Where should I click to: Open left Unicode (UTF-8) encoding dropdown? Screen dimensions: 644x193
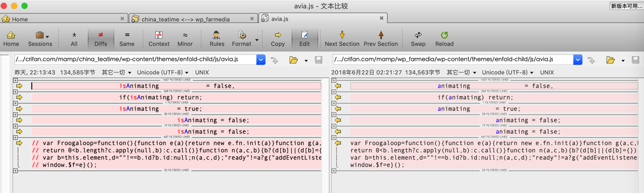(162, 72)
